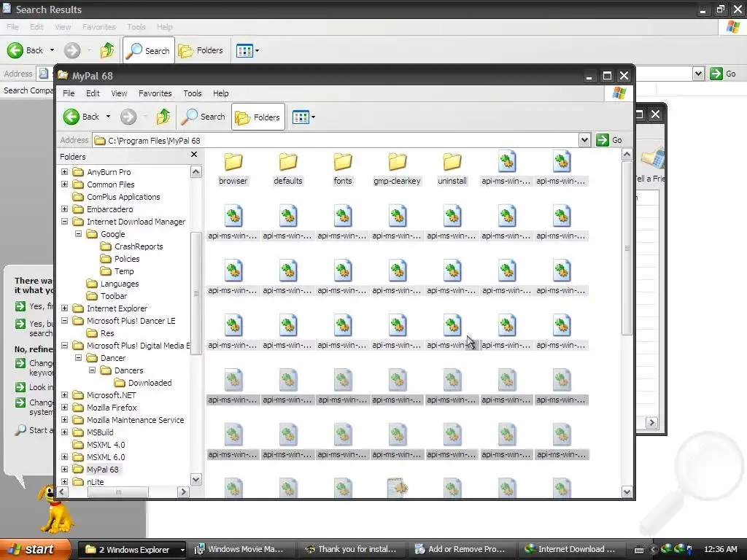Click the Up folder icon in MyPal 68 toolbar
The height and width of the screenshot is (560, 747).
163,117
